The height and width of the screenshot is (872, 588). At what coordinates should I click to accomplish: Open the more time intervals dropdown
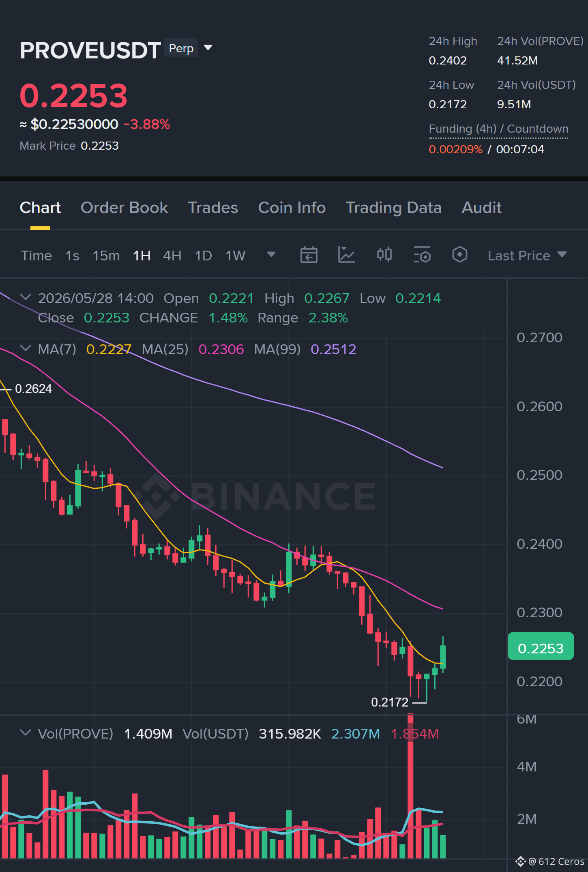271,255
